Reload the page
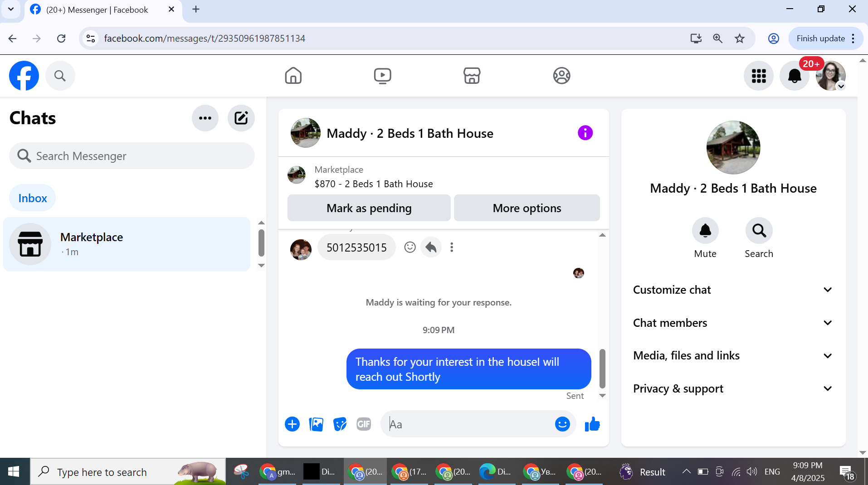The width and height of the screenshot is (868, 485). (61, 39)
